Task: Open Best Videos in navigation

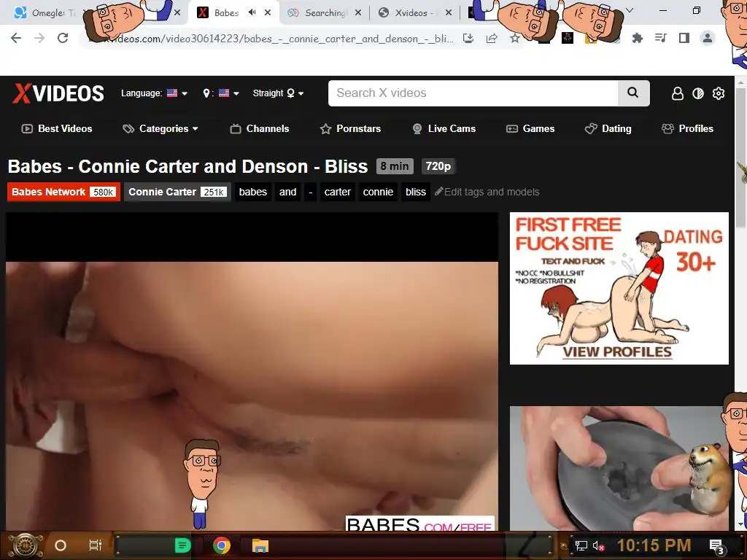Action: (57, 128)
